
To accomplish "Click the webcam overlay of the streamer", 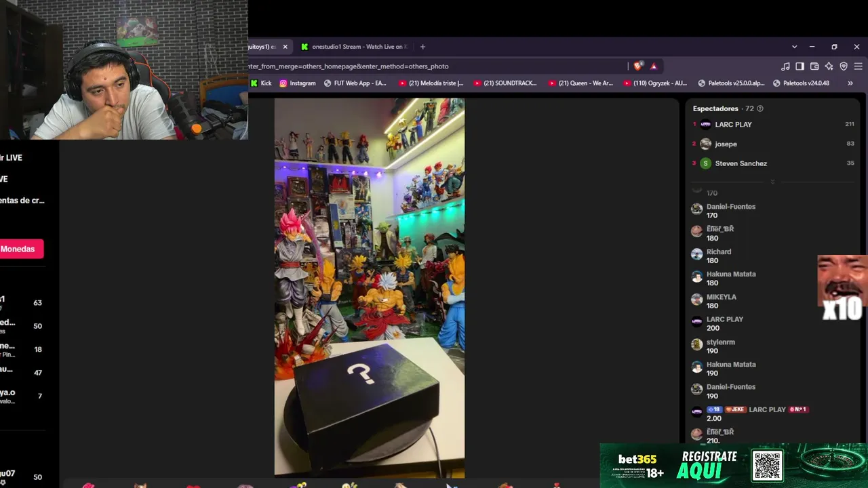I will [124, 70].
